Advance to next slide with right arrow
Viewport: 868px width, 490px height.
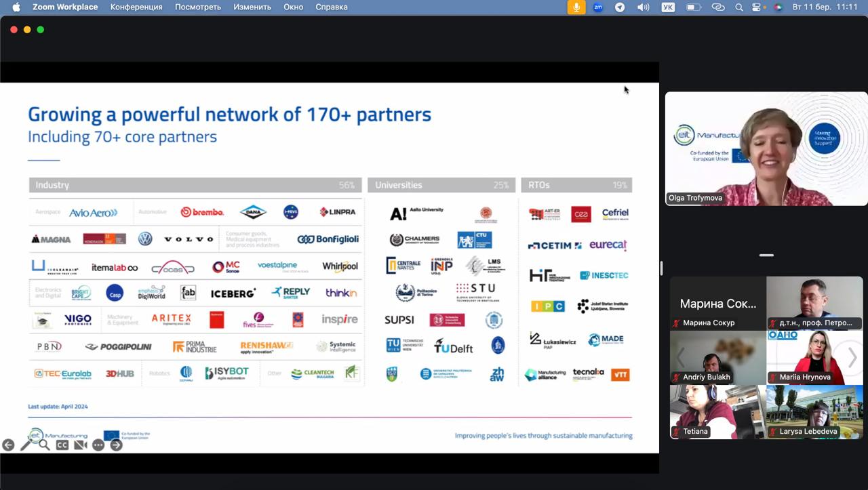coord(116,445)
